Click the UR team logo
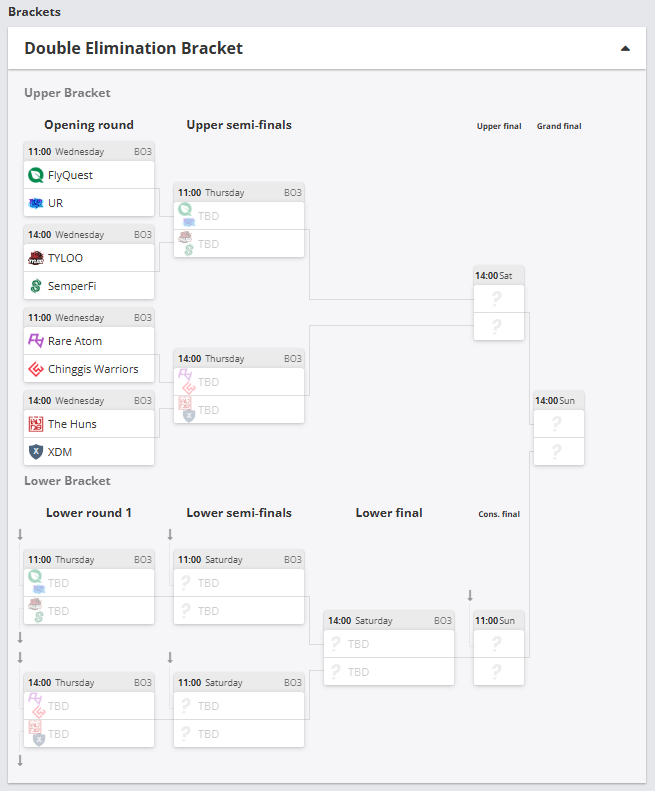The height and width of the screenshot is (791, 655). [37, 203]
